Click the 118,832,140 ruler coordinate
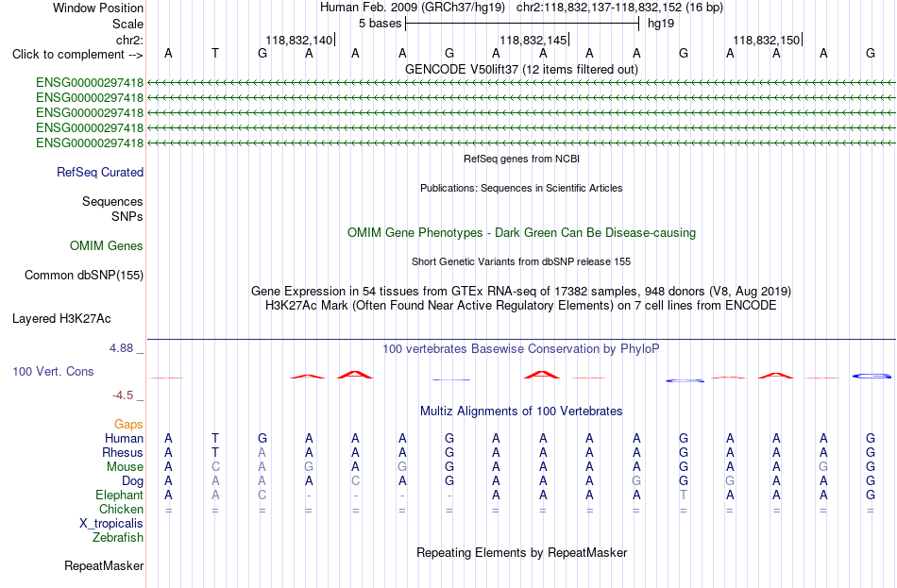 pyautogui.click(x=298, y=40)
